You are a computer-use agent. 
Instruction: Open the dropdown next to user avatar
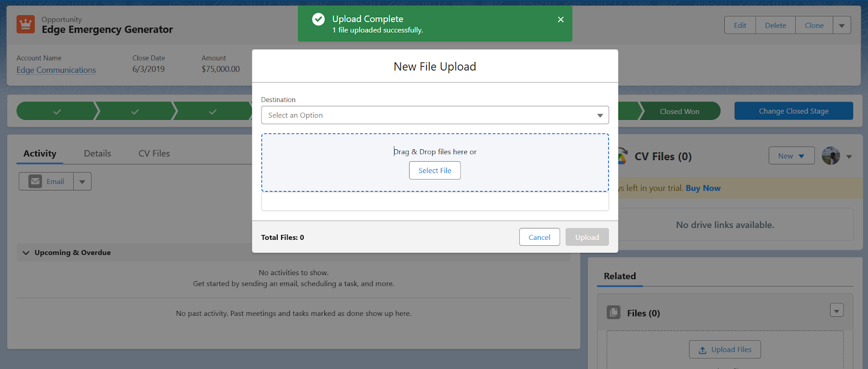point(849,156)
